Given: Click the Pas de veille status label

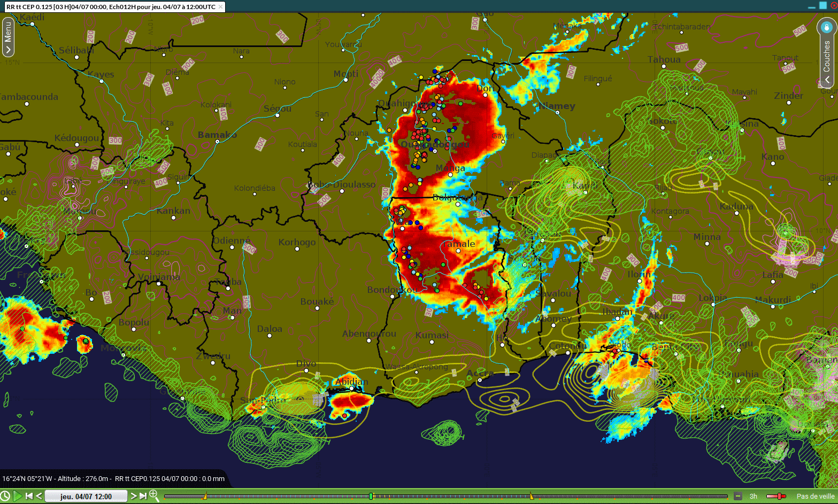Looking at the screenshot, I should (816, 497).
